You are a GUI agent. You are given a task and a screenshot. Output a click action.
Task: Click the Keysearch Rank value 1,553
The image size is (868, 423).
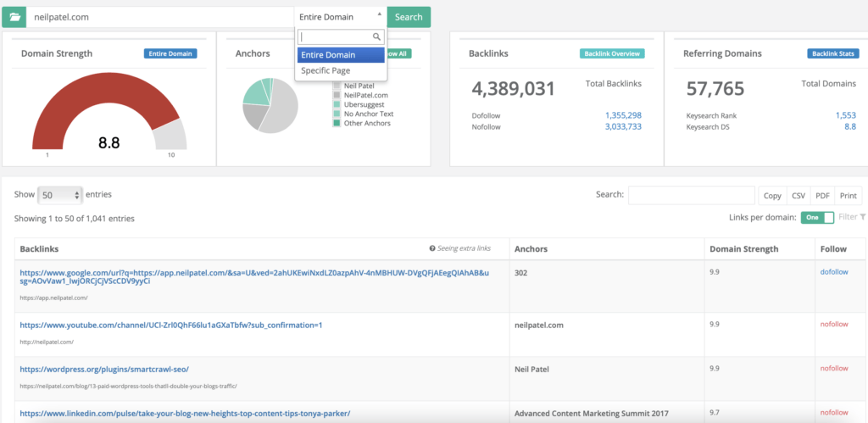coord(845,116)
